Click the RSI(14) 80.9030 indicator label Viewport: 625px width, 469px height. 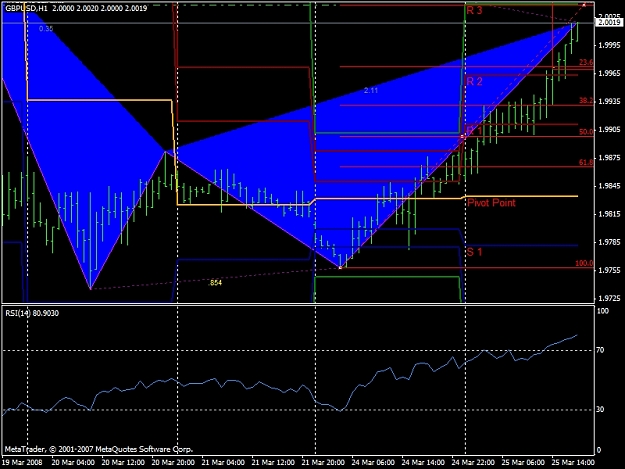point(32,313)
